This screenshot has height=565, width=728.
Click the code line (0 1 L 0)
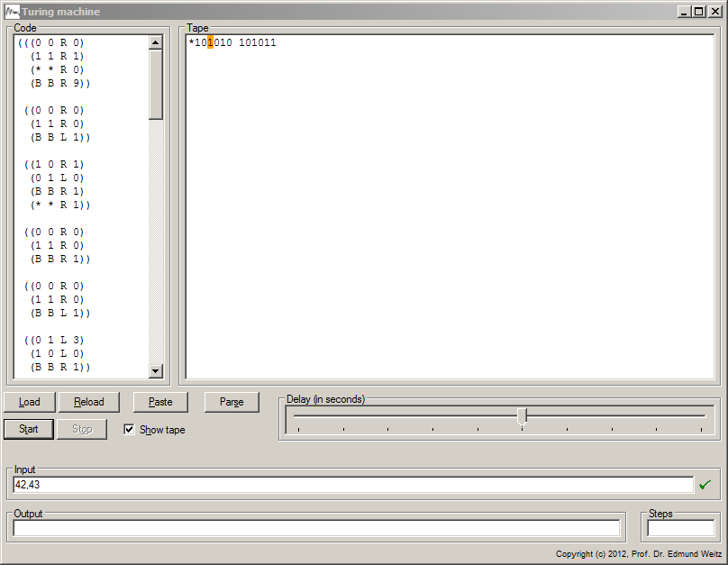[57, 178]
